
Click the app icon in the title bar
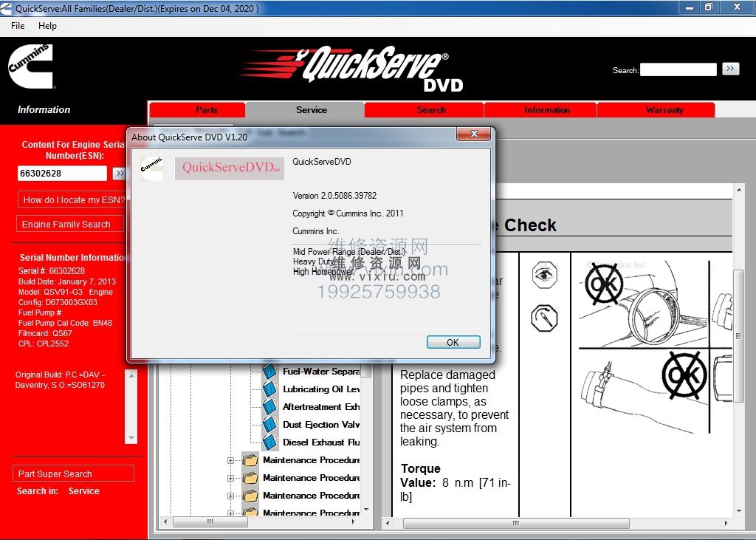(x=6, y=8)
